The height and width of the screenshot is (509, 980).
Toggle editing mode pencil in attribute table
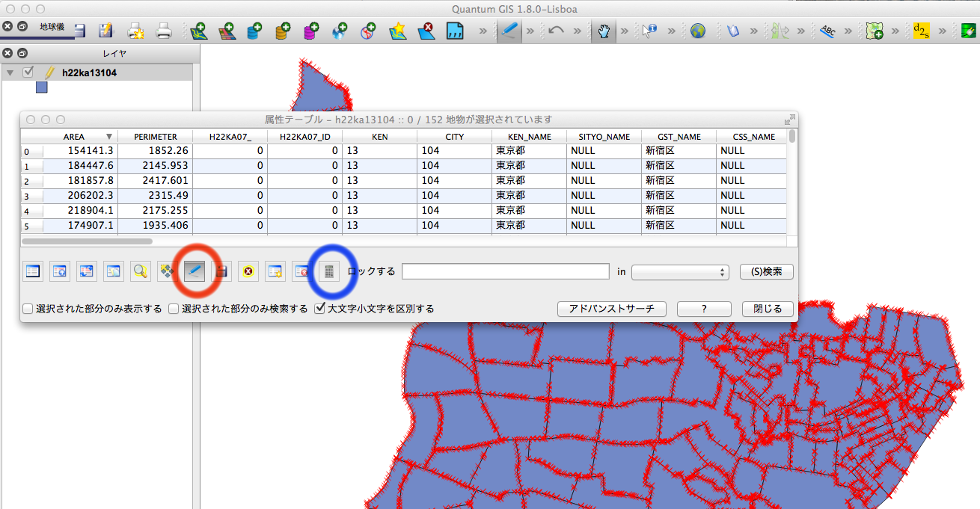click(x=195, y=271)
